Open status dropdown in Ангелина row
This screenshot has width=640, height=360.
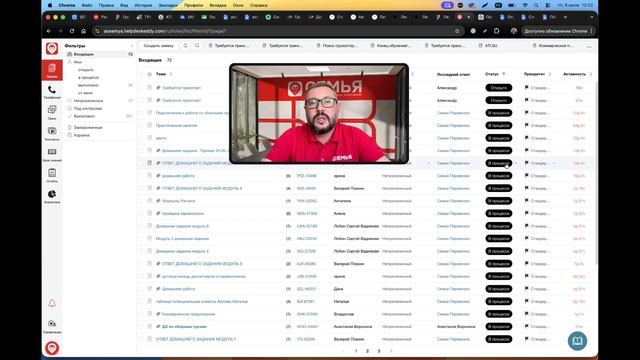[499, 201]
